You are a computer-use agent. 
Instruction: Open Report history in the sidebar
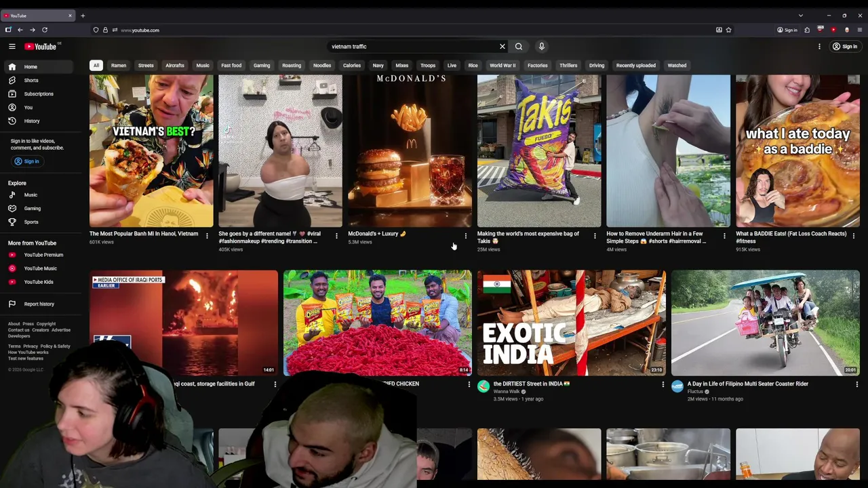pos(39,304)
